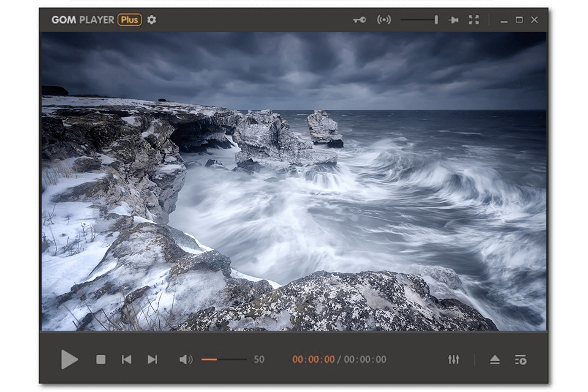The image size is (588, 392).
Task: Adjust the title bar transparency slider
Action: [x=419, y=20]
